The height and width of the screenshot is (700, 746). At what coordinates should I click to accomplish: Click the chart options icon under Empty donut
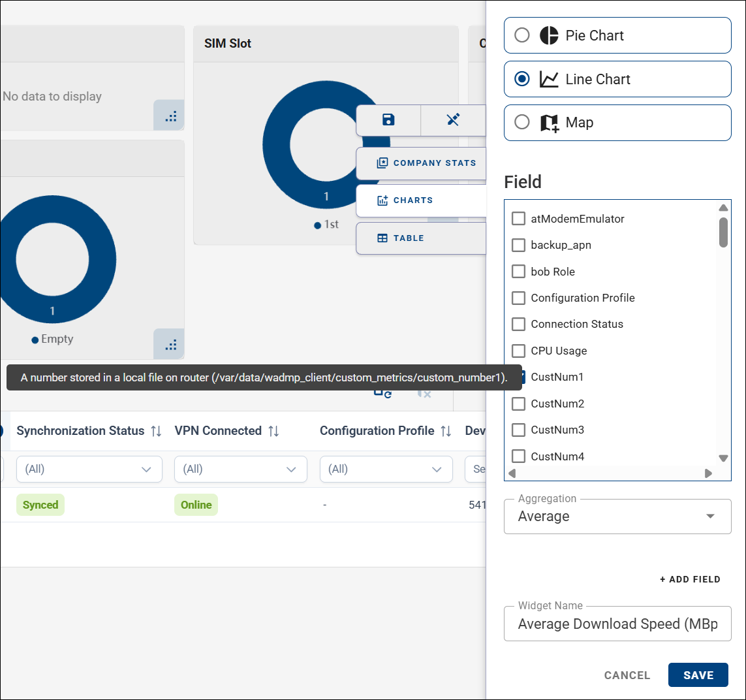coord(170,345)
